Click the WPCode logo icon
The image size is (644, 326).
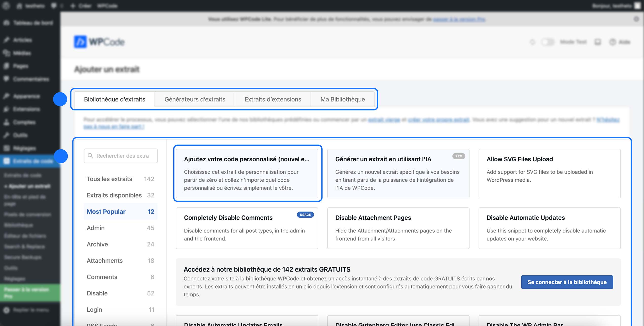[x=81, y=42]
